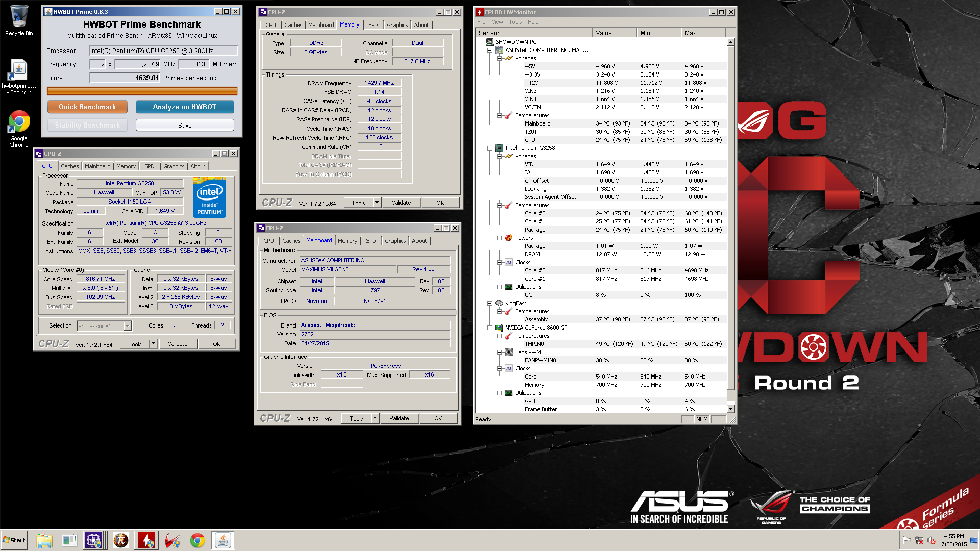Click the Java HWBOT Prime taskbar icon
Viewport: 980px width, 551px height.
click(223, 540)
